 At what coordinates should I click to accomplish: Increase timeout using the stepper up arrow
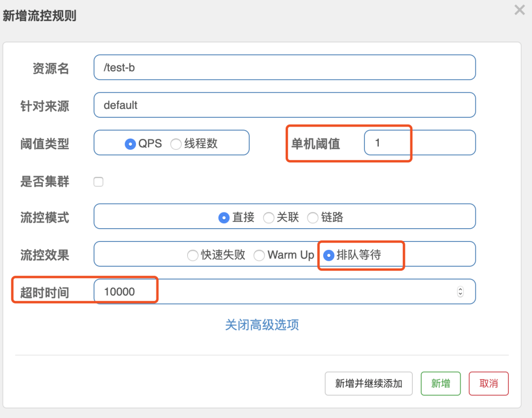point(461,289)
